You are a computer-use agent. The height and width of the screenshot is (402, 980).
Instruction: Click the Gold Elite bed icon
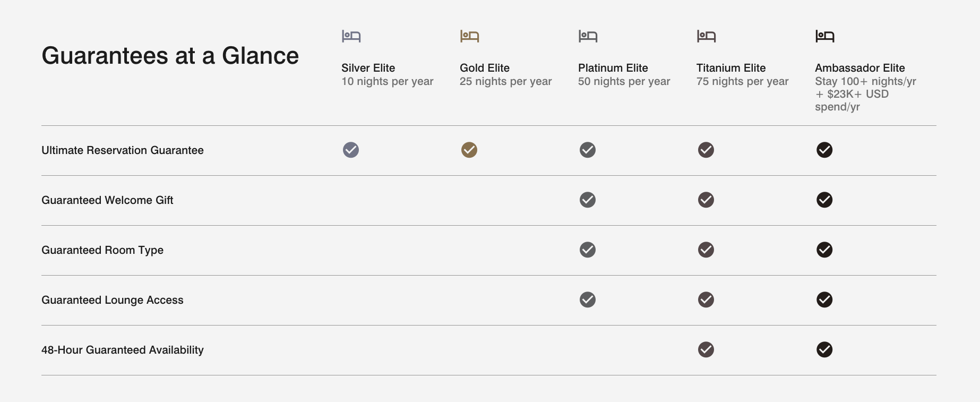(469, 36)
